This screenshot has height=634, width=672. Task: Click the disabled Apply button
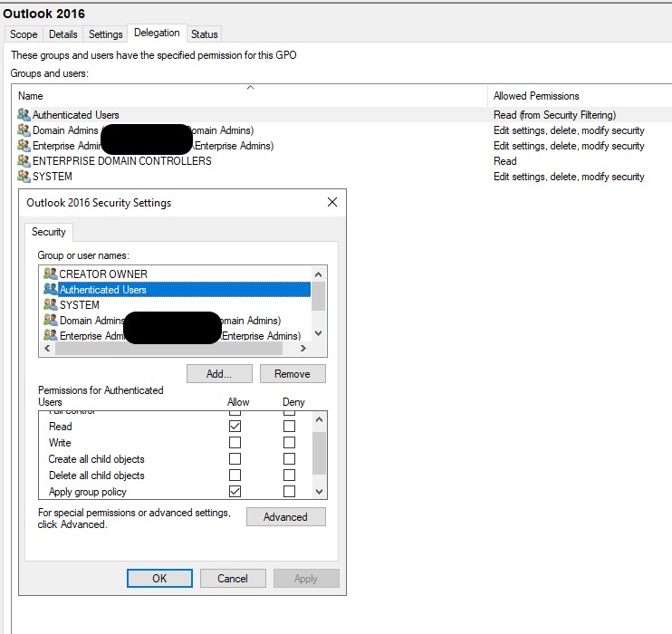click(x=306, y=578)
